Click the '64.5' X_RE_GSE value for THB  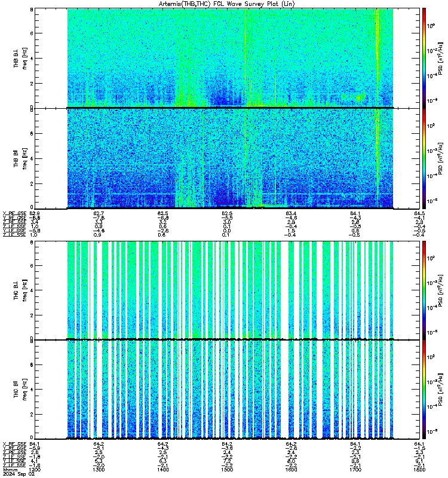click(420, 213)
